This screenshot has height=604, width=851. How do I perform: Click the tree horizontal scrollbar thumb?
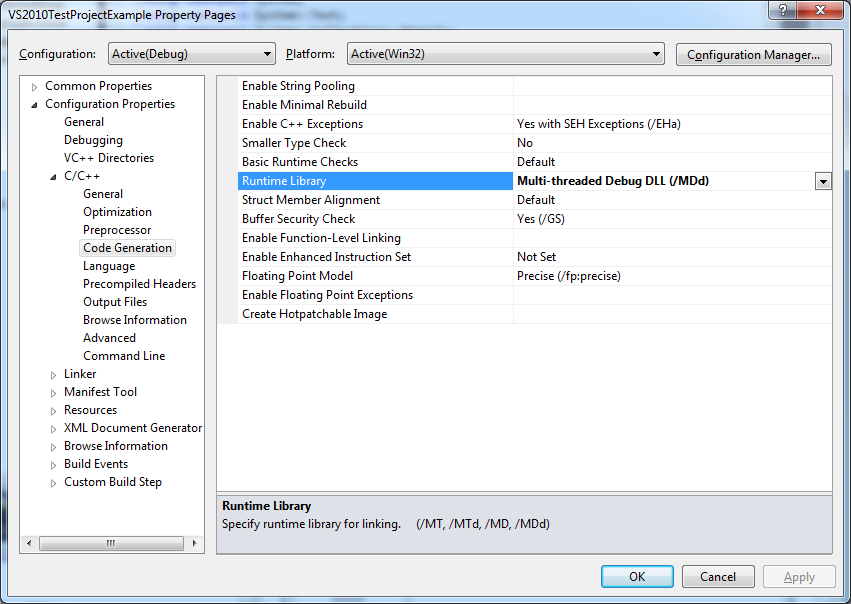(x=111, y=543)
